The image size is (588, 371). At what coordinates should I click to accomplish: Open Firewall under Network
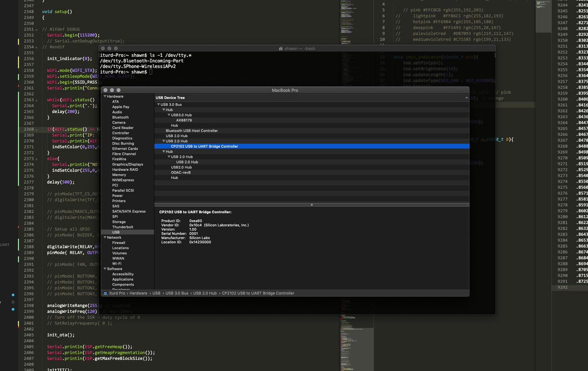[x=119, y=243]
